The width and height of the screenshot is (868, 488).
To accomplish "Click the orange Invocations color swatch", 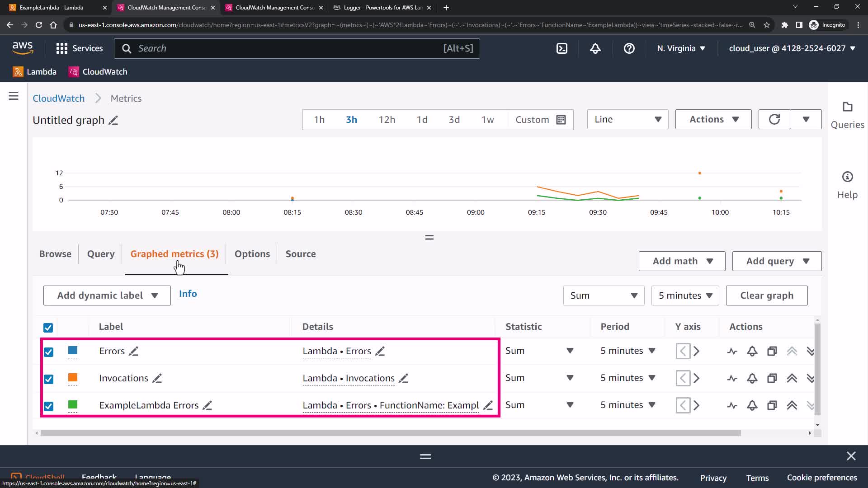I will (x=73, y=378).
